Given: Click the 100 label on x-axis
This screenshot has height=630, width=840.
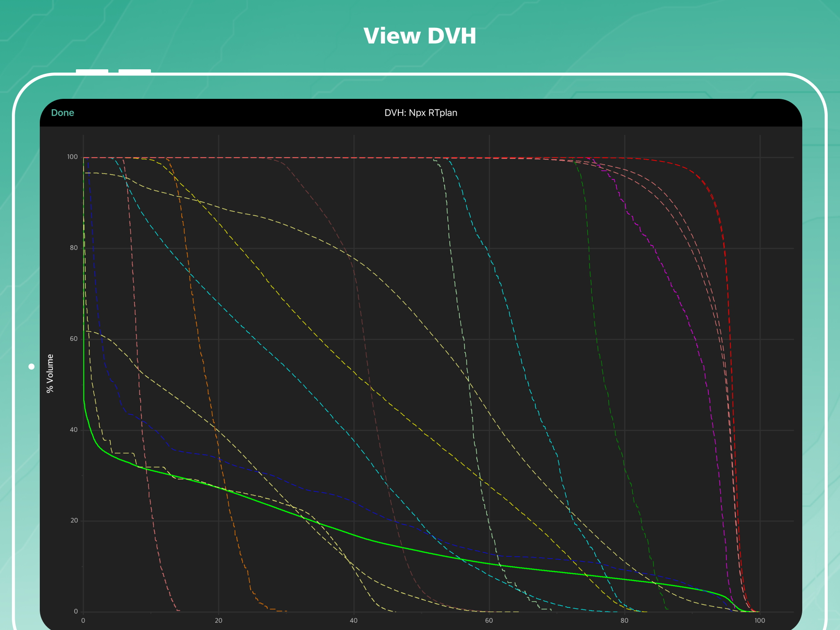Looking at the screenshot, I should 760,620.
